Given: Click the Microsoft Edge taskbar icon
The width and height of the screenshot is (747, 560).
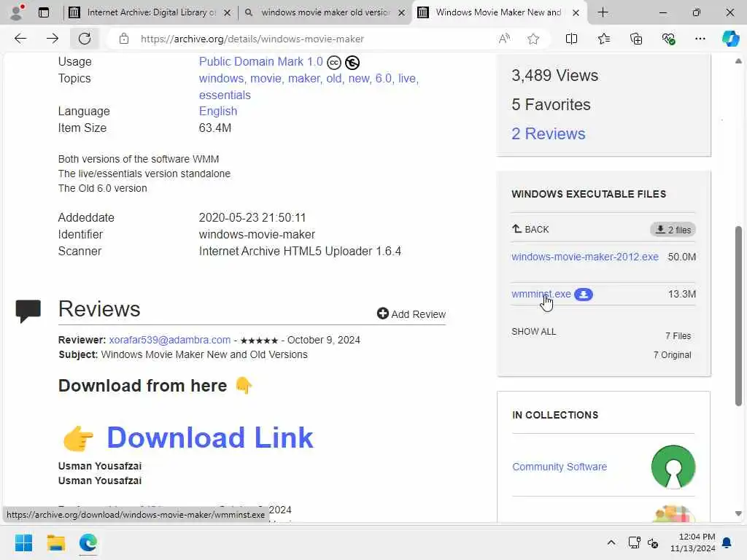Looking at the screenshot, I should click(88, 542).
